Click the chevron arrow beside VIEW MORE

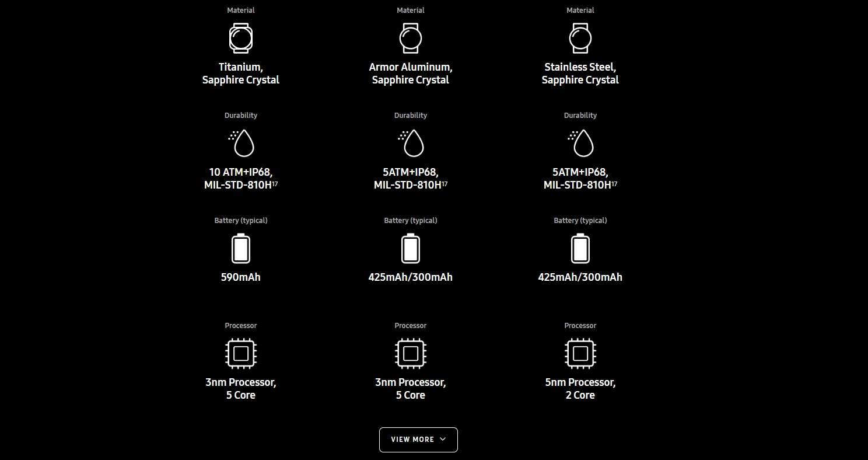tap(443, 440)
